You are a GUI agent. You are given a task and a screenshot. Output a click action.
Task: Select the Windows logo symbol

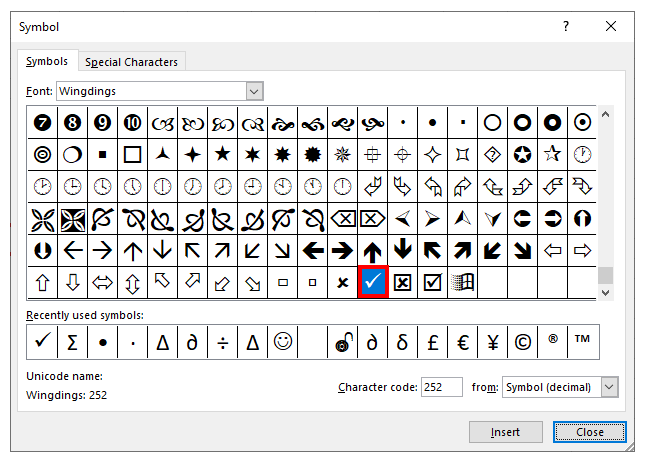point(462,283)
